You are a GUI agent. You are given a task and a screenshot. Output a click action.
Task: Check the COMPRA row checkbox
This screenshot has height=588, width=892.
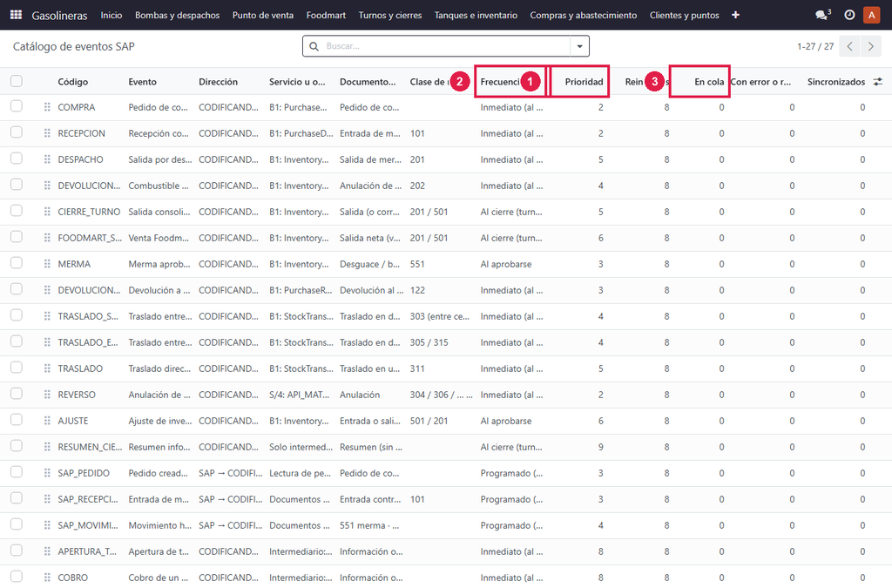pyautogui.click(x=17, y=105)
